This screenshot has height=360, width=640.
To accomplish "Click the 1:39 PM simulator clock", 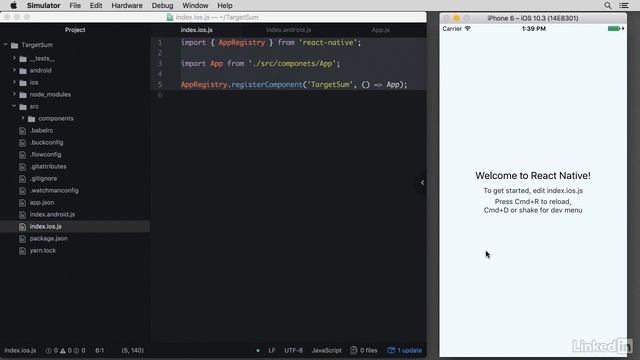I will [533, 29].
